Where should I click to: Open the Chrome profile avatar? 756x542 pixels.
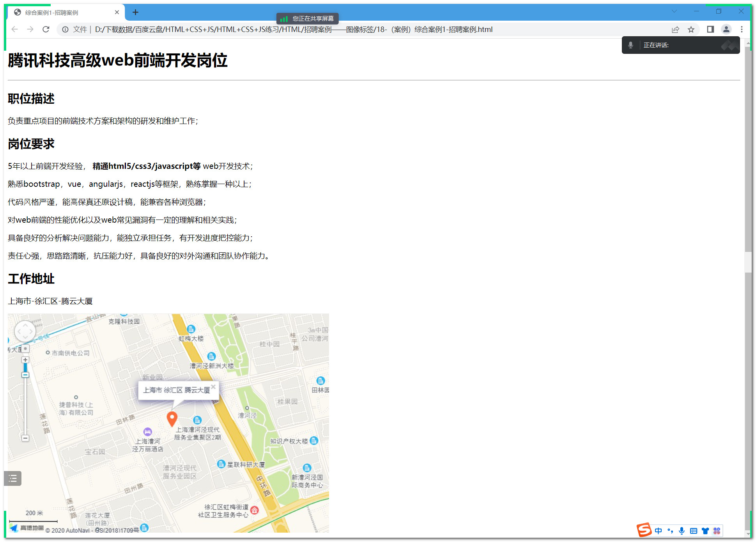[x=726, y=29]
